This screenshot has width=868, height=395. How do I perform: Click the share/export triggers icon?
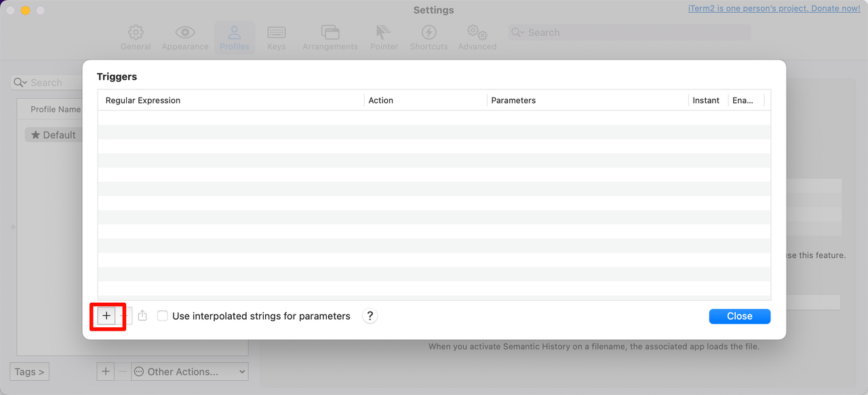click(142, 316)
